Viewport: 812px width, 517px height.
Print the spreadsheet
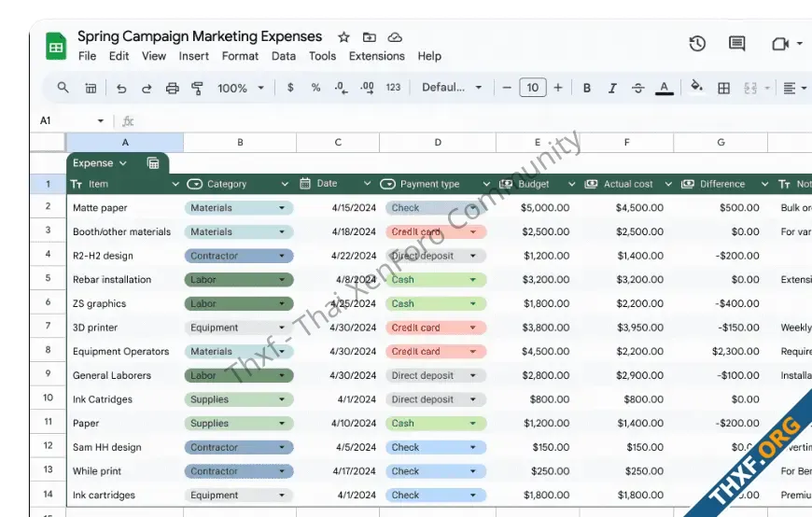click(172, 88)
